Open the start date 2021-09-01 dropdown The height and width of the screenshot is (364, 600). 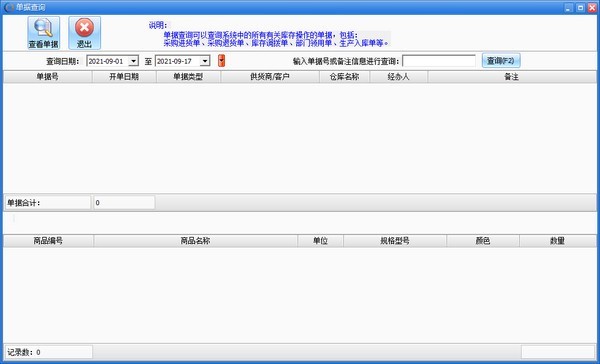point(133,61)
